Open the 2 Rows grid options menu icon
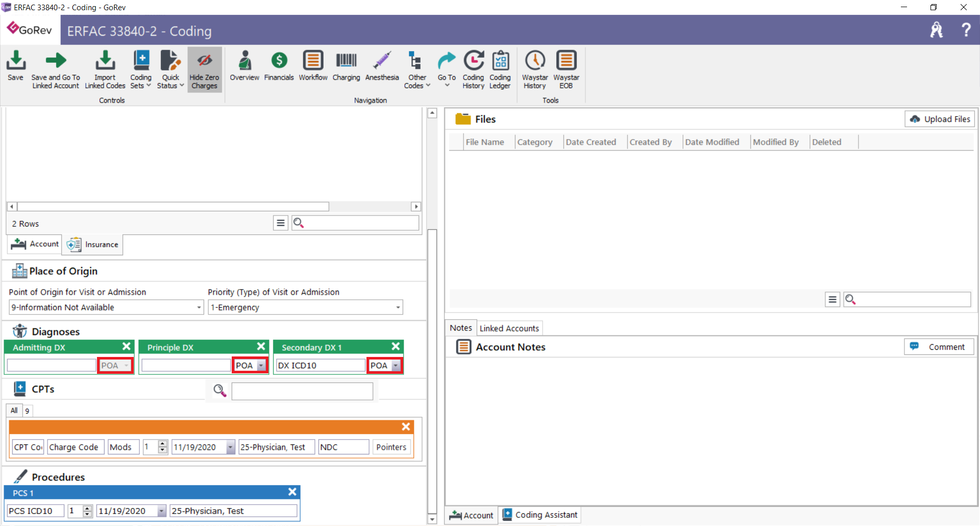Screen dimensions: 980x526 click(x=280, y=223)
